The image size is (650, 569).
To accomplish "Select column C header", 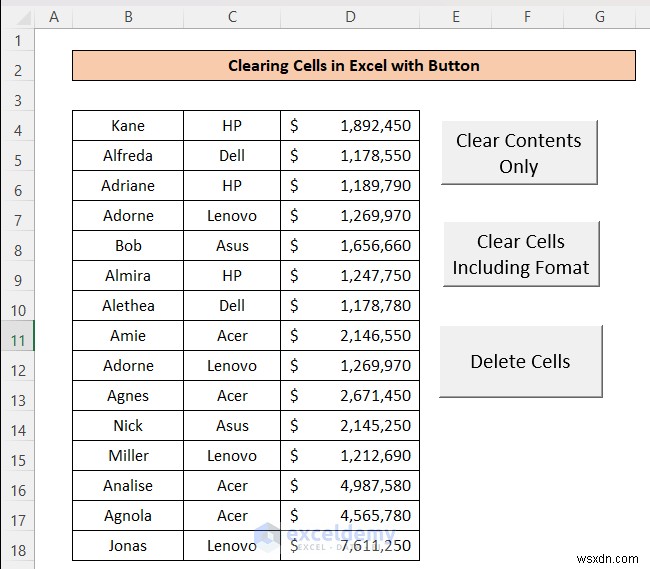I will coord(232,17).
